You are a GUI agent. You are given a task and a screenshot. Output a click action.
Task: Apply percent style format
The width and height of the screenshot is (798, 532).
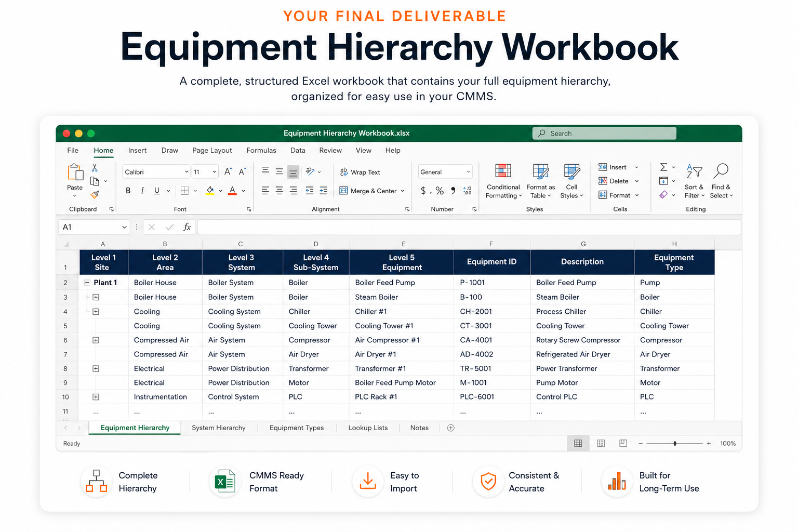(x=440, y=191)
